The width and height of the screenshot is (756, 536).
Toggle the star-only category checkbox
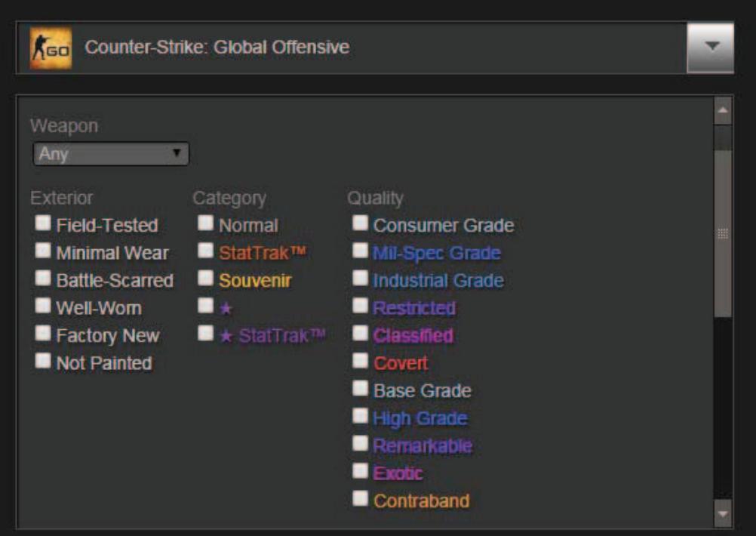pyautogui.click(x=206, y=306)
